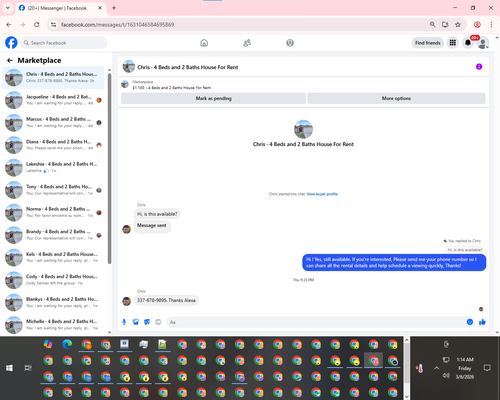
Task: Open conversation information purple icon
Action: 479,67
